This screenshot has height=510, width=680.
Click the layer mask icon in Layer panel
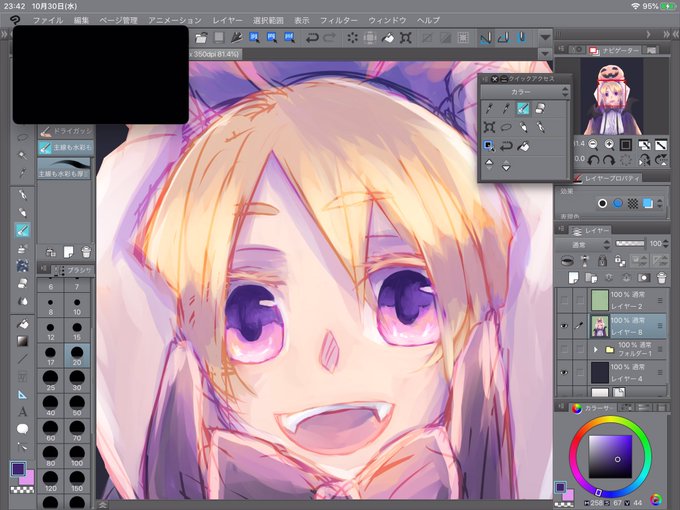pos(644,278)
